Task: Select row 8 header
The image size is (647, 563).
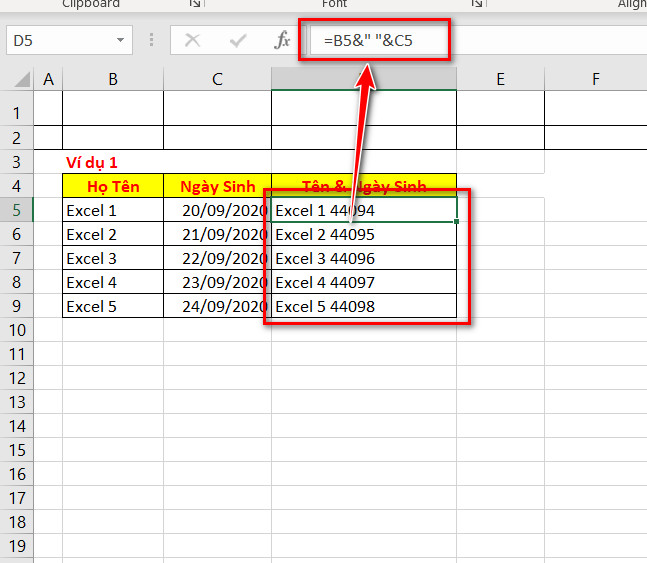Action: point(17,282)
